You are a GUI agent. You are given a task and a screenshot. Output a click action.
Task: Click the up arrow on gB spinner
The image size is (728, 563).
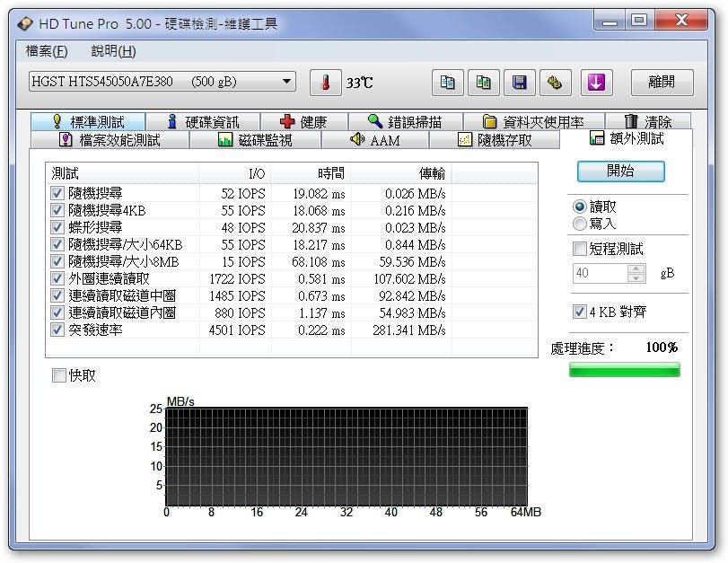coord(636,268)
